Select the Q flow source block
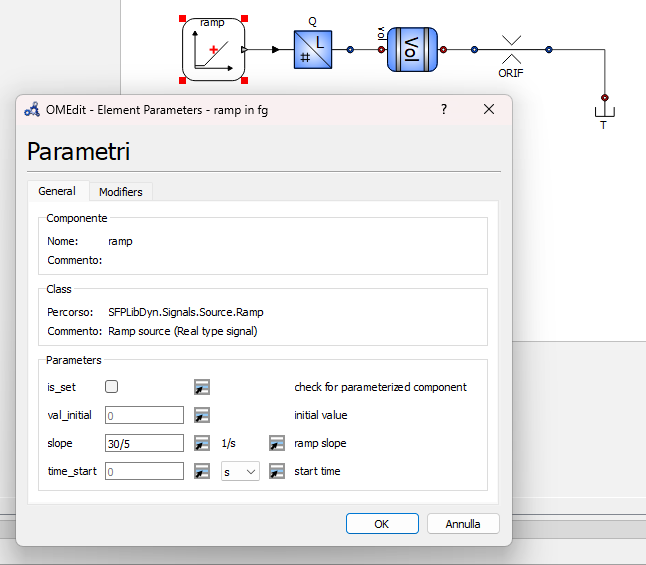Image resolution: width=646 pixels, height=565 pixels. (313, 49)
